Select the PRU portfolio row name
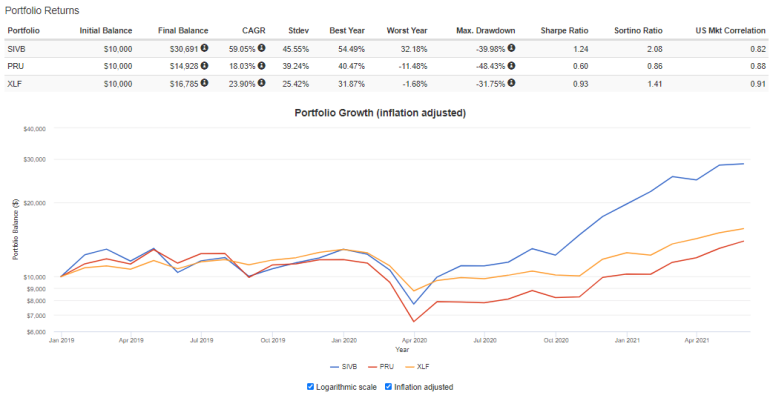Viewport: 773px width, 398px height. 15,66
